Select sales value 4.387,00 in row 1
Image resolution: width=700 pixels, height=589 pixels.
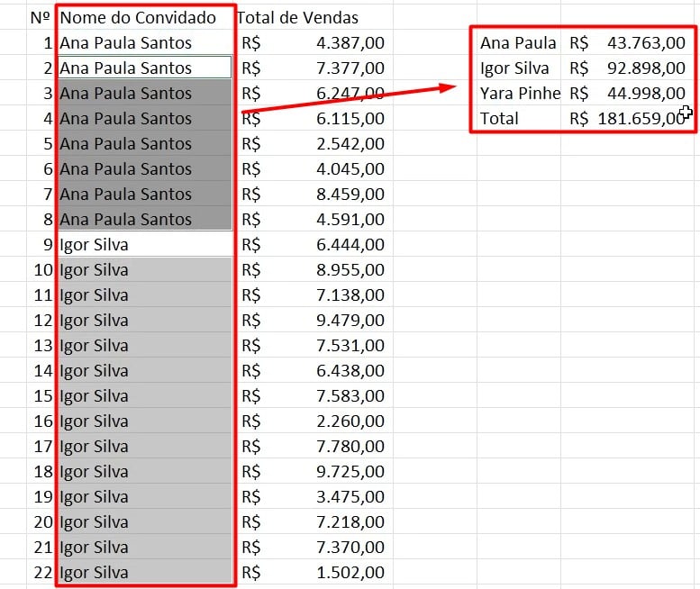click(350, 42)
